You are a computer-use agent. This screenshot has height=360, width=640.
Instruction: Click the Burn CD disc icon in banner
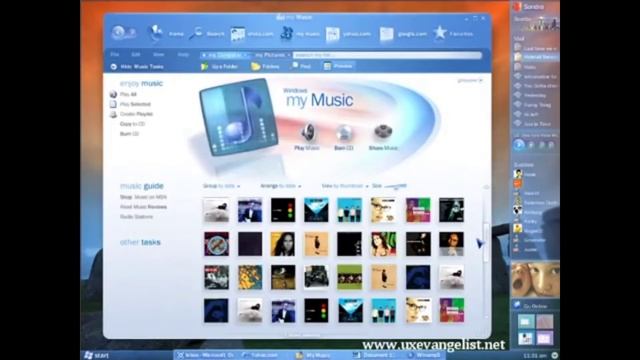click(x=344, y=133)
